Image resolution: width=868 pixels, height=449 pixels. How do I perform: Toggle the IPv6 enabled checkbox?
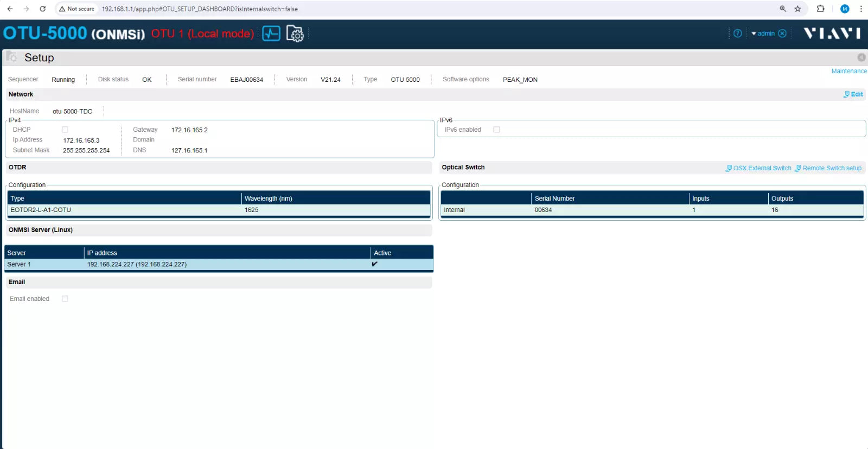496,130
